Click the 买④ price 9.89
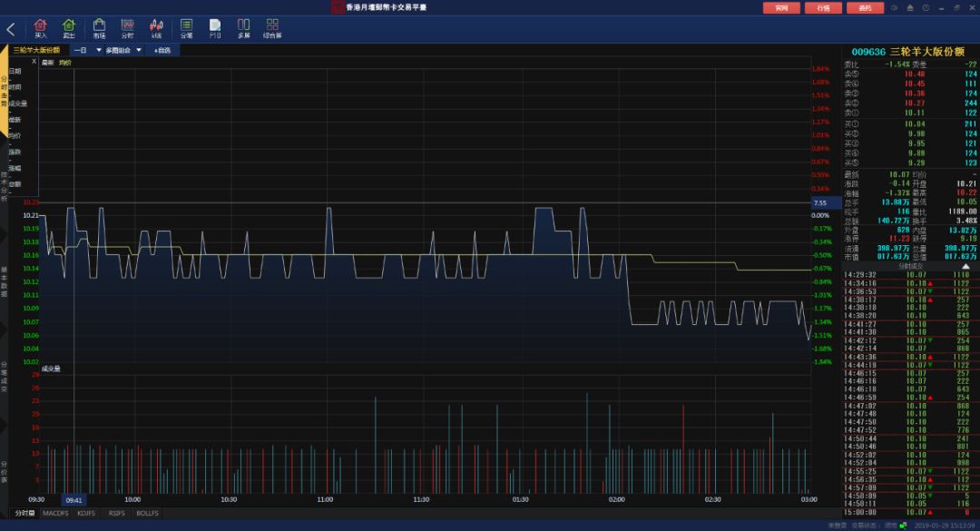The image size is (980, 531). 916,153
